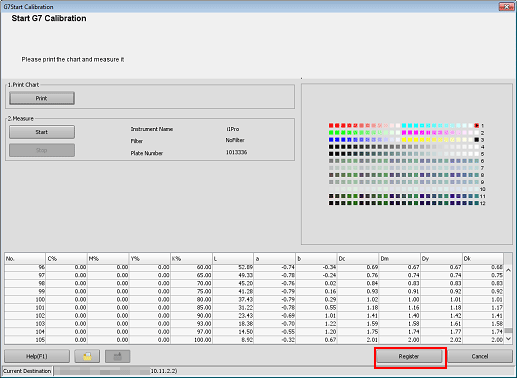
Task: Click the plate number 1013336
Action: tap(236, 152)
